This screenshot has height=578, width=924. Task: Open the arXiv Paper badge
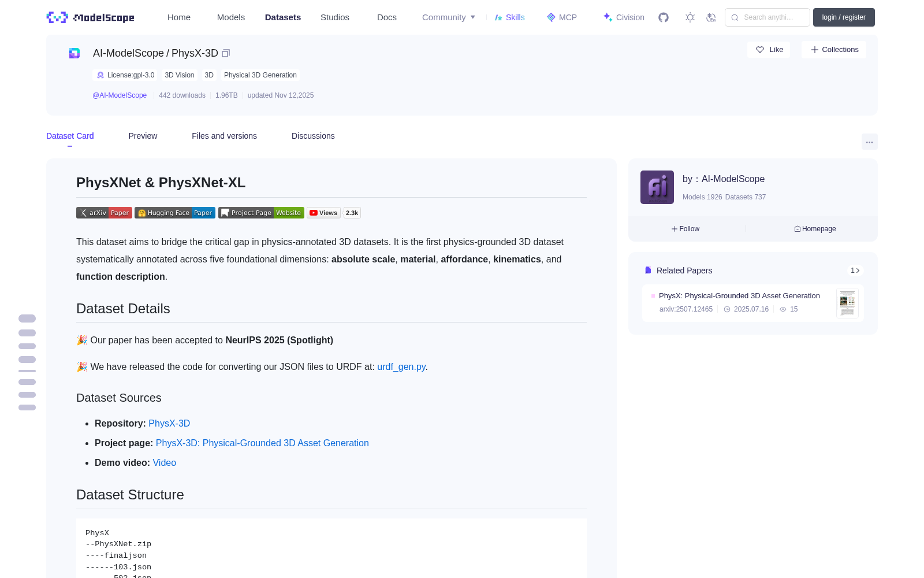pos(105,213)
